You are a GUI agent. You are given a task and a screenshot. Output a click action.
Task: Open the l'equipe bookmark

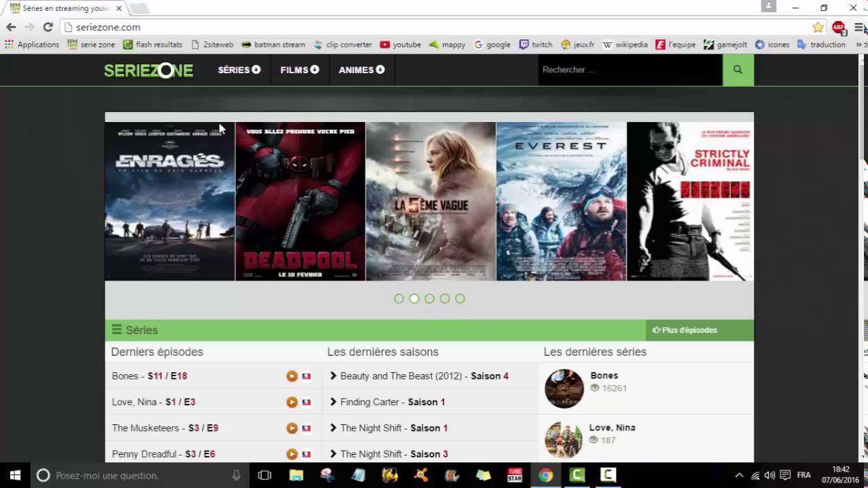coord(675,45)
